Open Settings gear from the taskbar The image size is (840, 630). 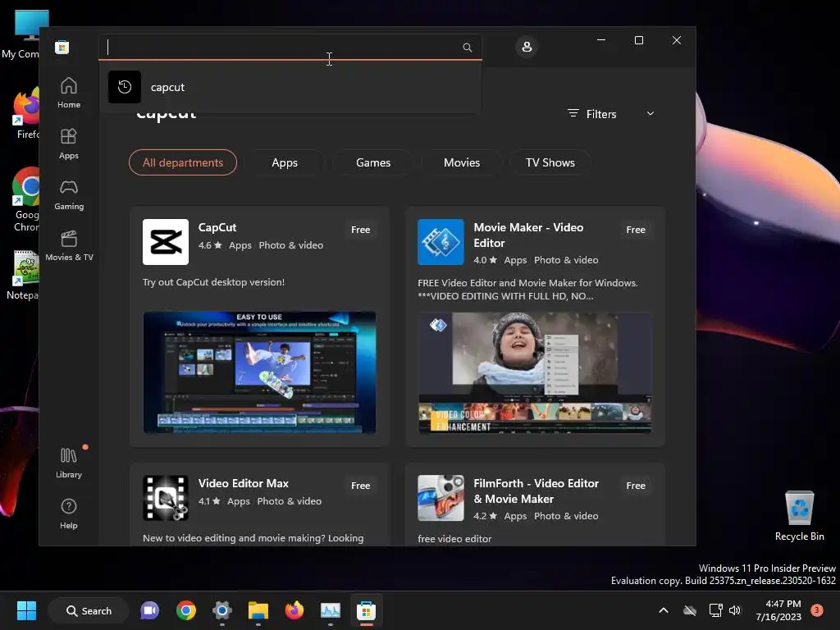pyautogui.click(x=221, y=610)
